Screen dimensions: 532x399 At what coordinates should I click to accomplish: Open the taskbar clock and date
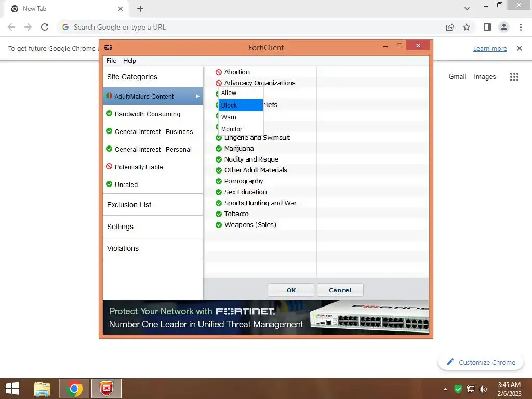[x=509, y=389]
